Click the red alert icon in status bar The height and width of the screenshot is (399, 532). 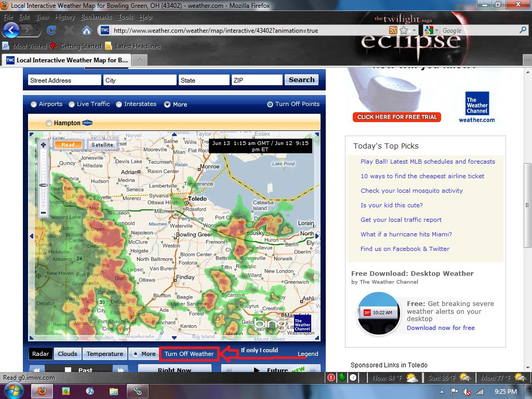tap(331, 377)
